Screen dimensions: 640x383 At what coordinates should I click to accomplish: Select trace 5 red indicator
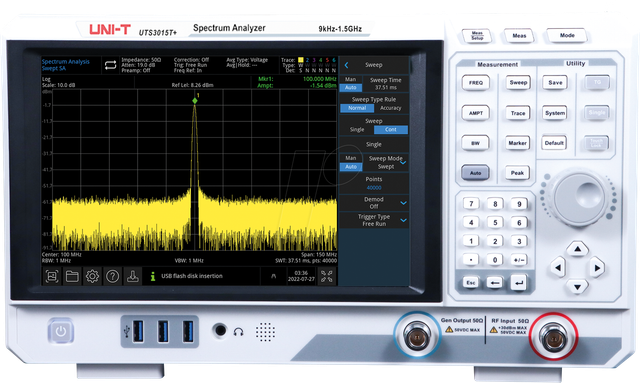coord(327,60)
